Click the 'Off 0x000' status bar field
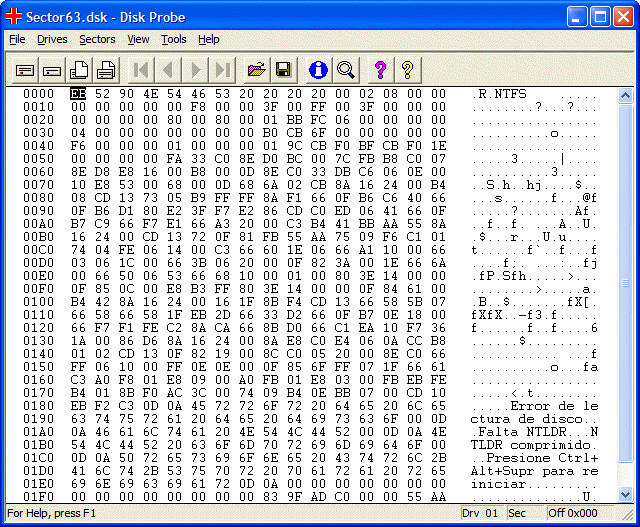Screen dimensions: 640x527 (x=580, y=513)
